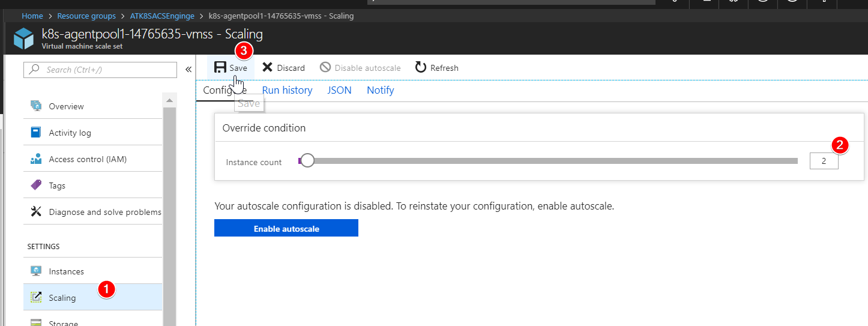Click the search magnifier icon
This screenshot has height=326, width=868.
pyautogui.click(x=35, y=70)
